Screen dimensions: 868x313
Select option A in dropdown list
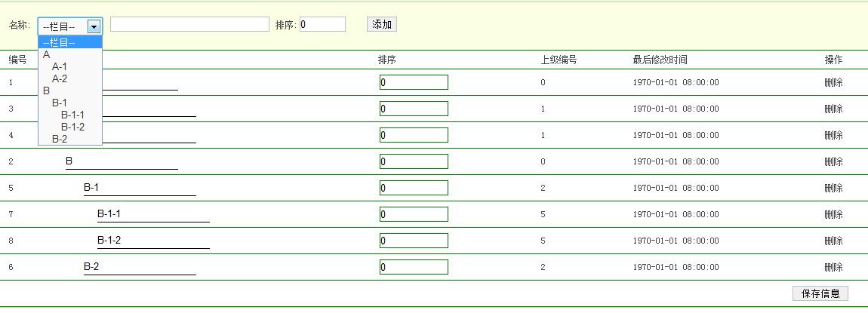[47, 54]
